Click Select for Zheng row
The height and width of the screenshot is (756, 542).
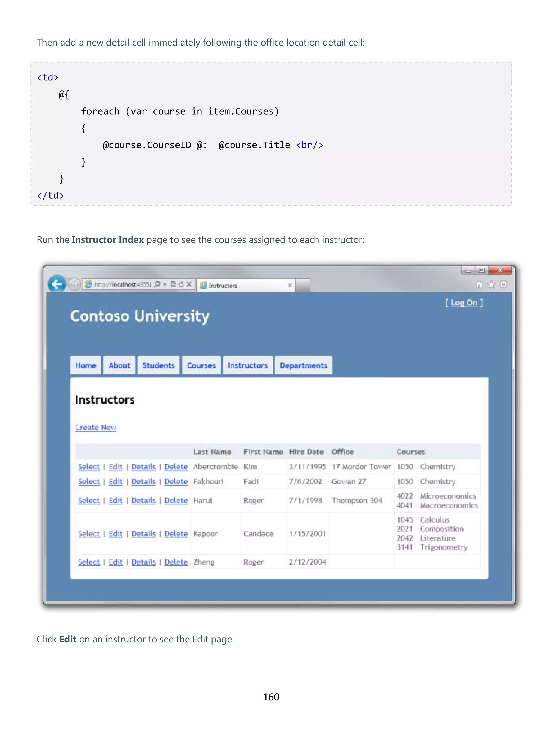[x=89, y=562]
